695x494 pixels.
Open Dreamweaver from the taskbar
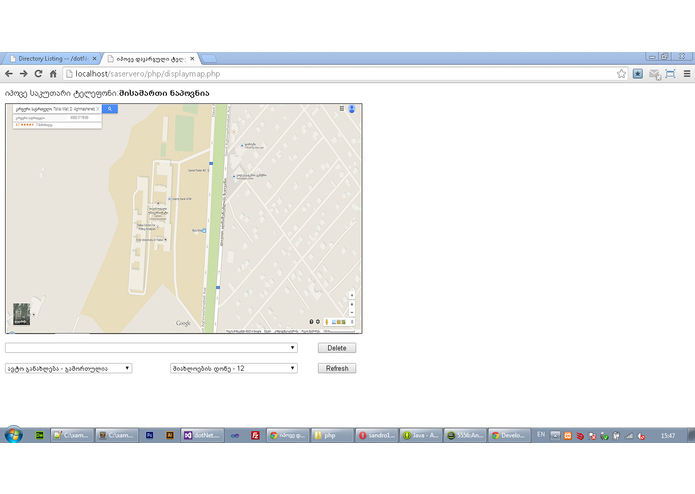coord(39,436)
